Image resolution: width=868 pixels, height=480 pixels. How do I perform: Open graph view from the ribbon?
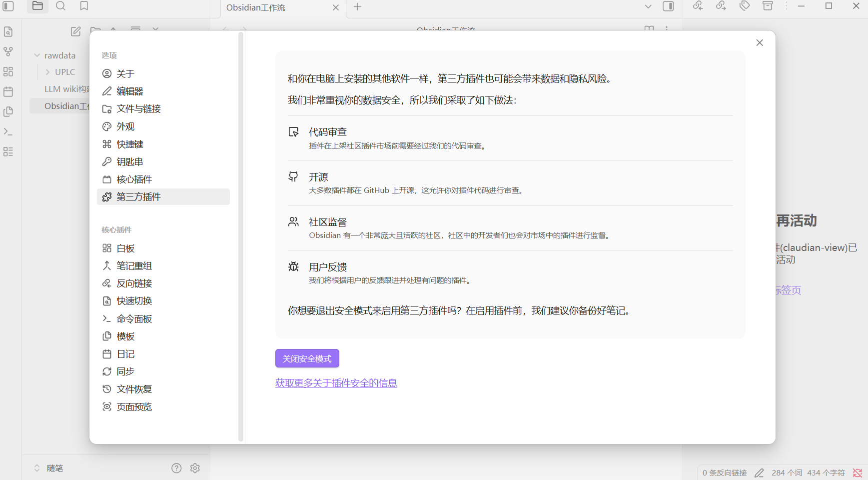coord(8,51)
